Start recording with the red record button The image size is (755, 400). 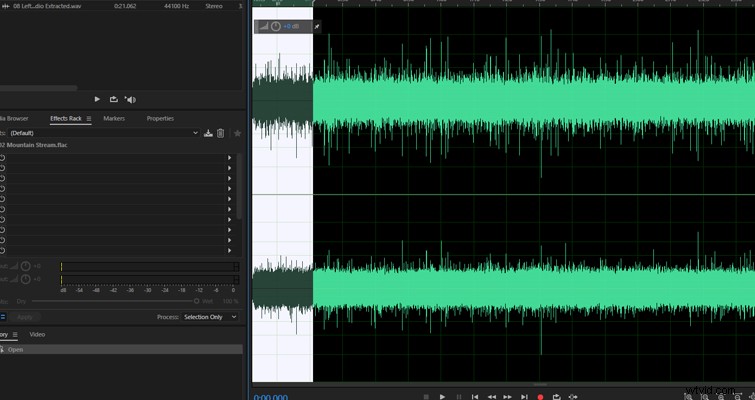540,397
